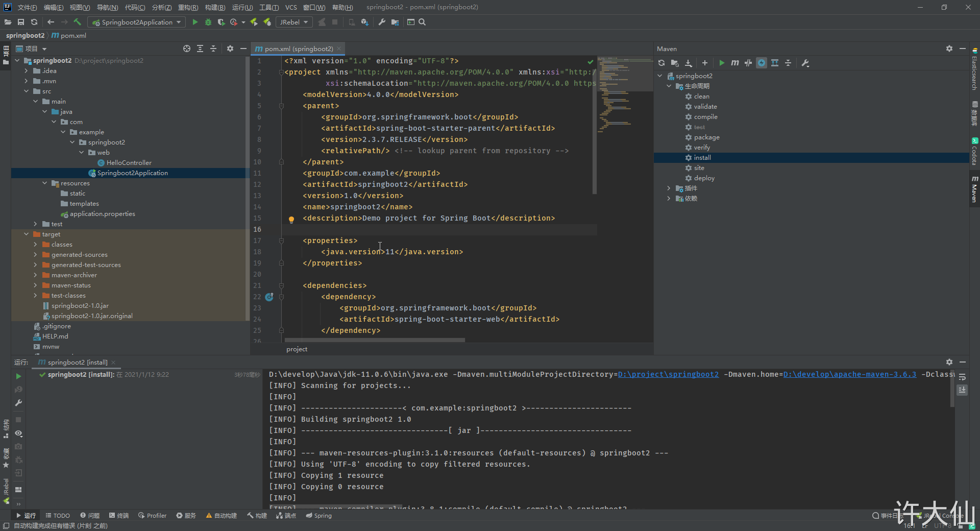Image resolution: width=980 pixels, height=531 pixels.
Task: Reload all Maven projects
Action: [x=661, y=63]
